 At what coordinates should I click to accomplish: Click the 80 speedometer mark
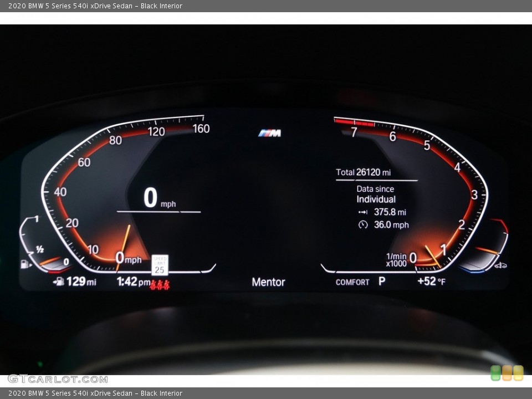115,140
